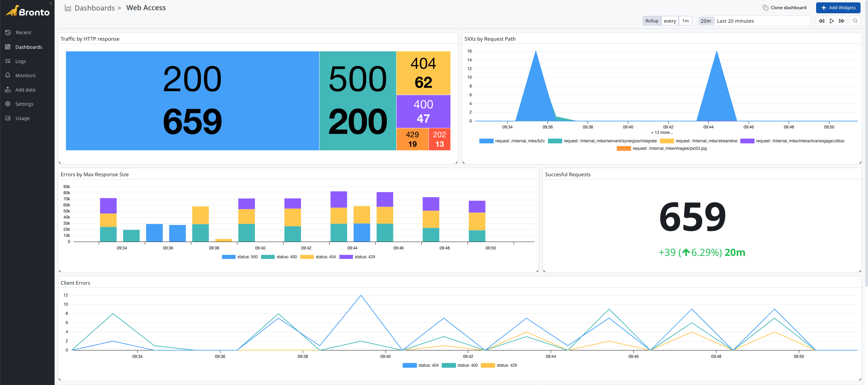Click the Traffic by HTTP response title
The width and height of the screenshot is (868, 385).
(90, 39)
